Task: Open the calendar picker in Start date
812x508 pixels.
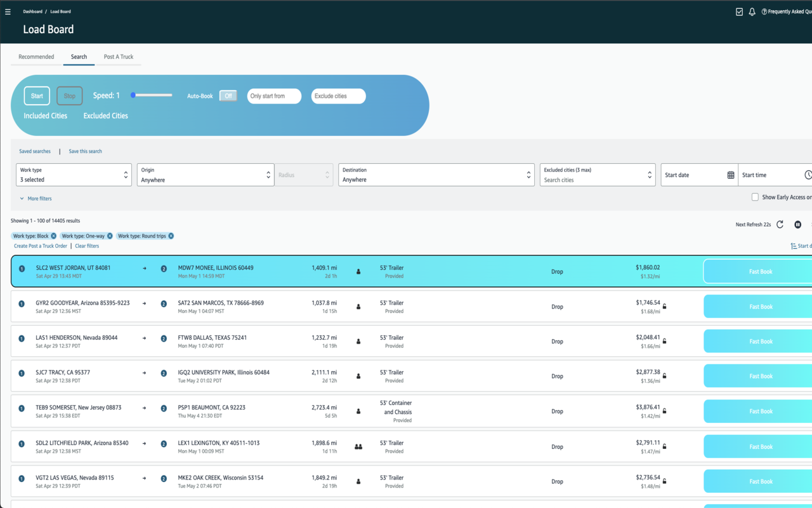Action: pyautogui.click(x=731, y=175)
